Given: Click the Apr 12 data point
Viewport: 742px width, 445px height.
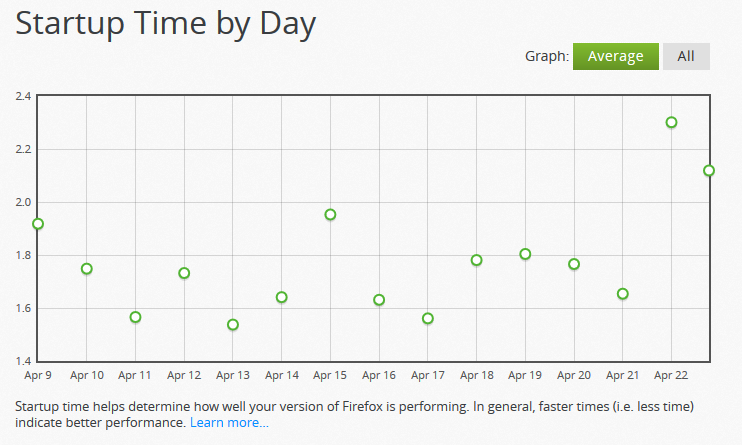Looking at the screenshot, I should point(184,273).
